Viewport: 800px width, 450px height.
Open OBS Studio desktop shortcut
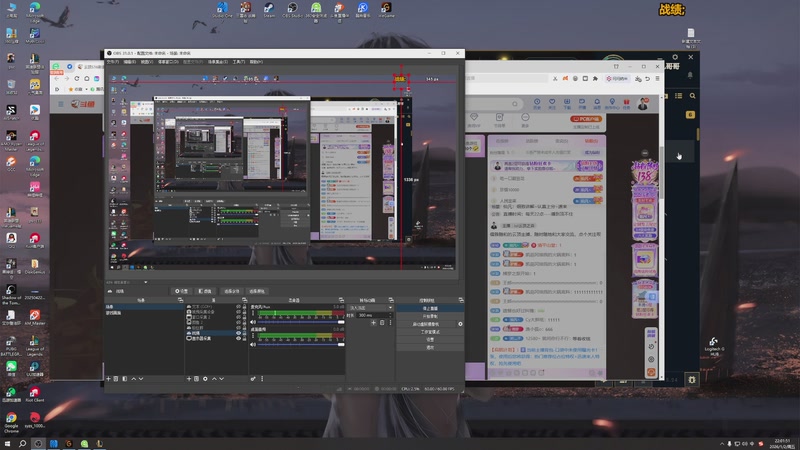coord(292,10)
